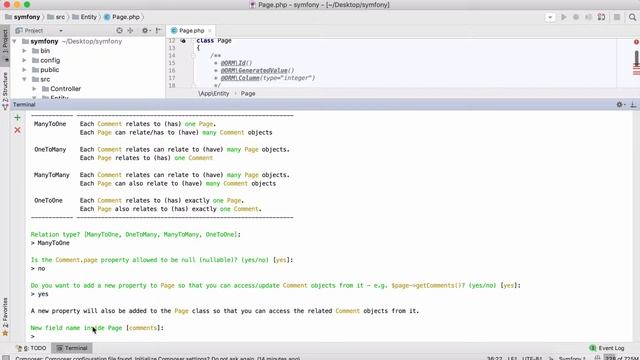Image resolution: width=640 pixels, height=360 pixels.
Task: Close the Page.php editor tab
Action: coord(210,31)
